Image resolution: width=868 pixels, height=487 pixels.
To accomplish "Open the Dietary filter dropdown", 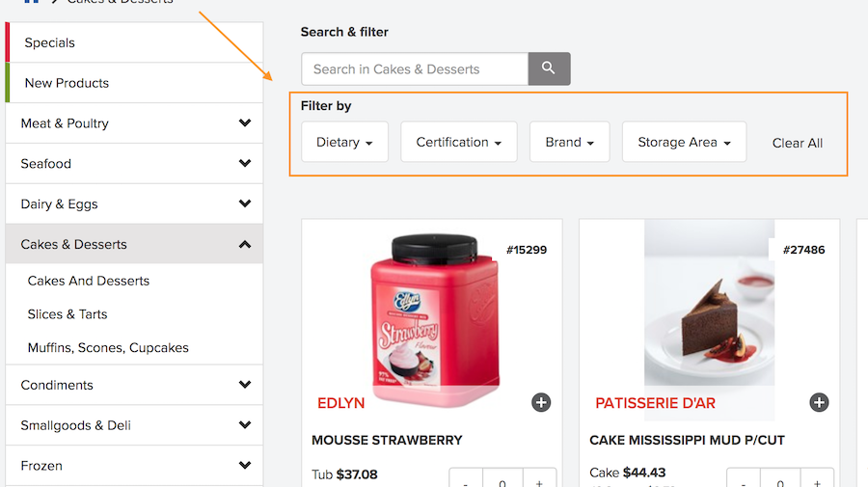I will tap(344, 142).
